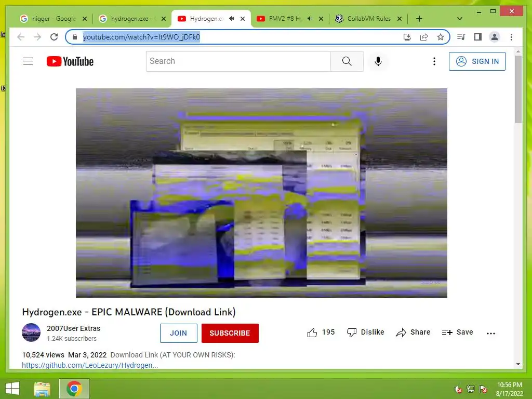
Task: Open YouTube settings three-dot menu
Action: coord(434,61)
